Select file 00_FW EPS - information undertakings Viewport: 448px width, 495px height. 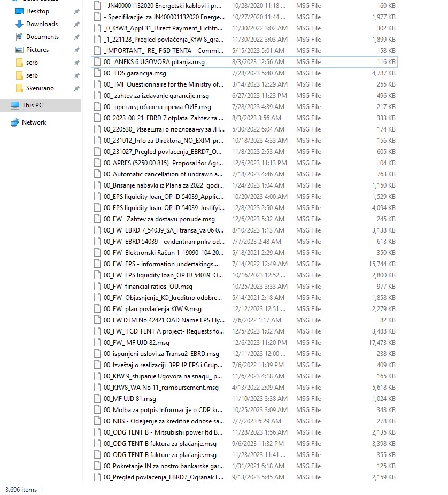(x=161, y=264)
